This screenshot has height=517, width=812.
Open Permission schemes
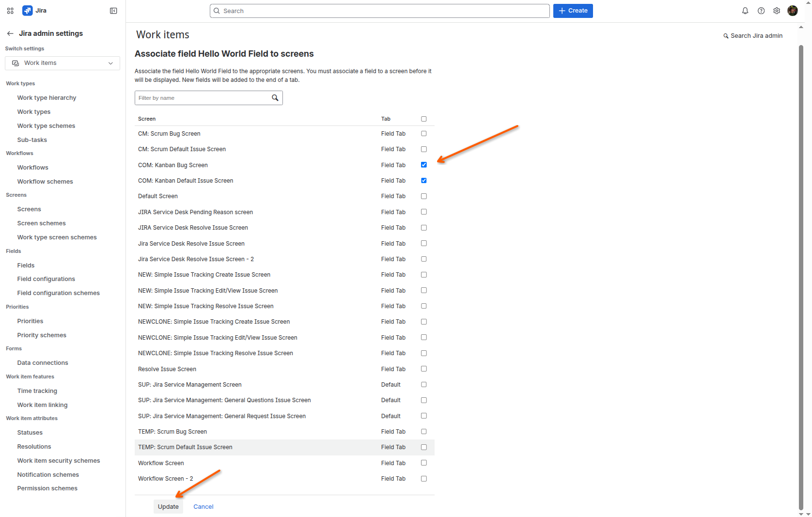click(x=47, y=488)
